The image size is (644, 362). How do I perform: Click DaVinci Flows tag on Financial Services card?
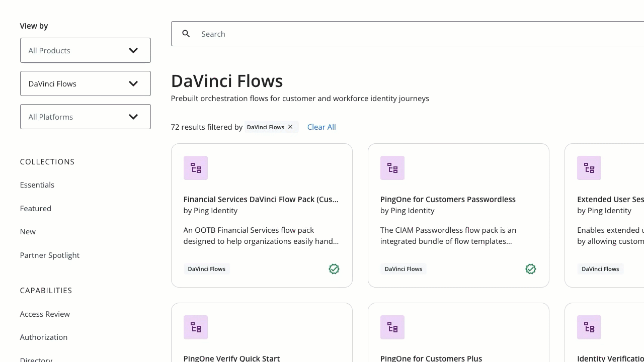coord(207,269)
